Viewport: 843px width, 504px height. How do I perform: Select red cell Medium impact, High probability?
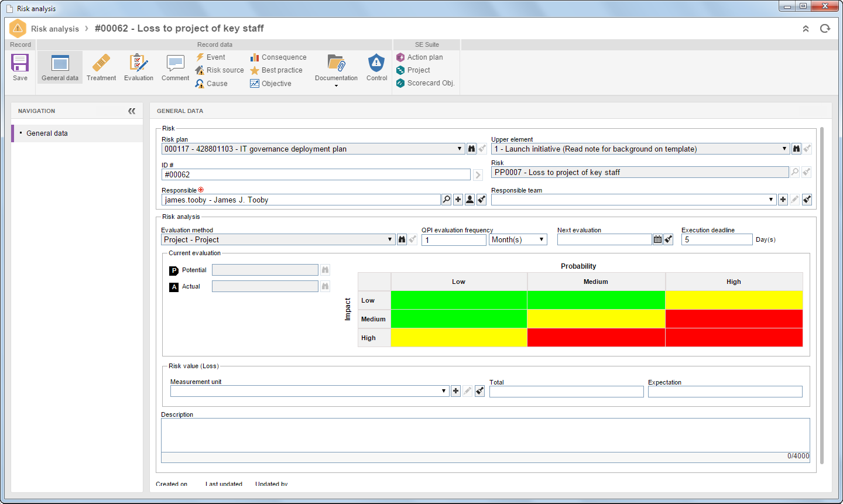pos(734,319)
